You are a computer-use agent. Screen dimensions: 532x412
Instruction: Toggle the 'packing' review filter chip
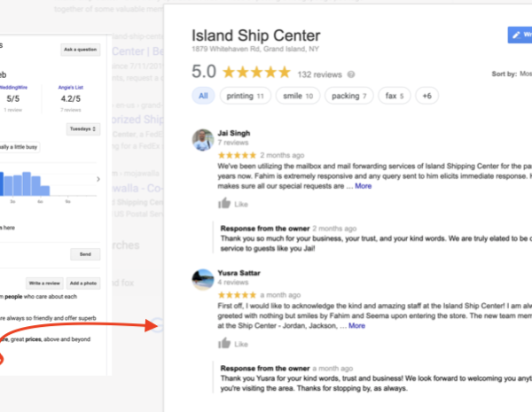coord(350,96)
